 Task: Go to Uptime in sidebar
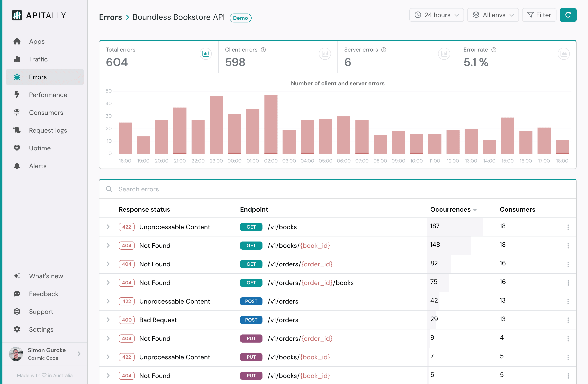(x=45, y=148)
